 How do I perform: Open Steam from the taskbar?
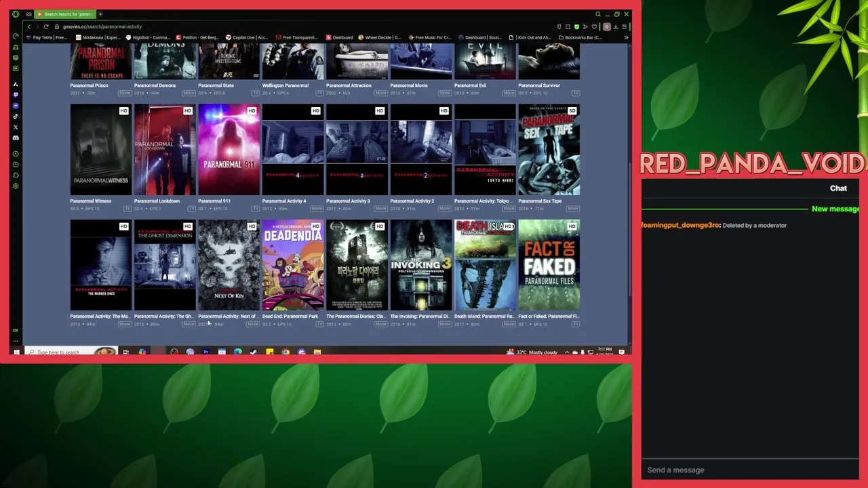pos(254,352)
